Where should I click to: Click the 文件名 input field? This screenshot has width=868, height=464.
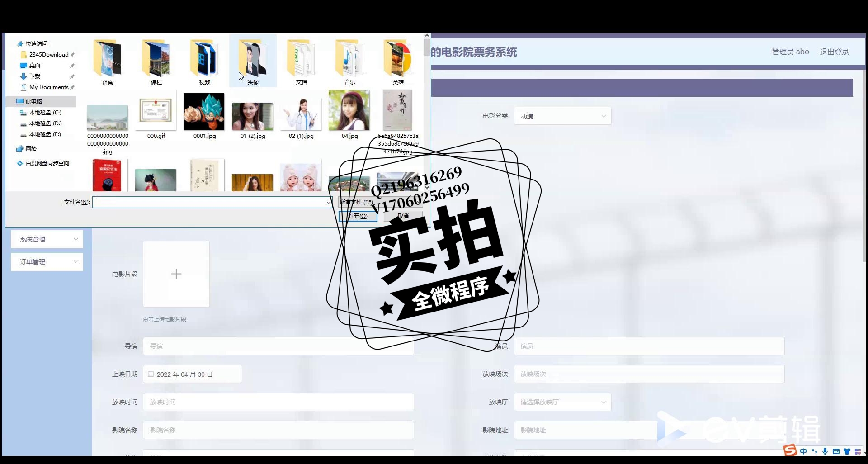[209, 202]
